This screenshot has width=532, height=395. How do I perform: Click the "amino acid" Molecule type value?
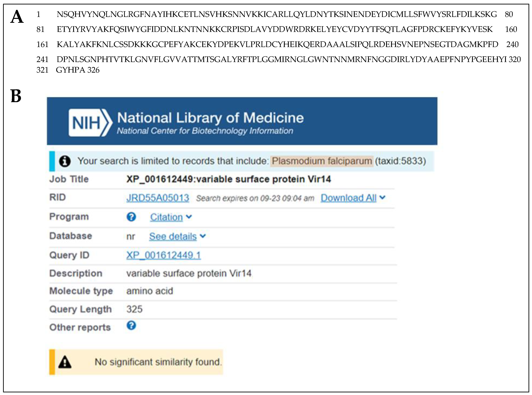coord(150,291)
